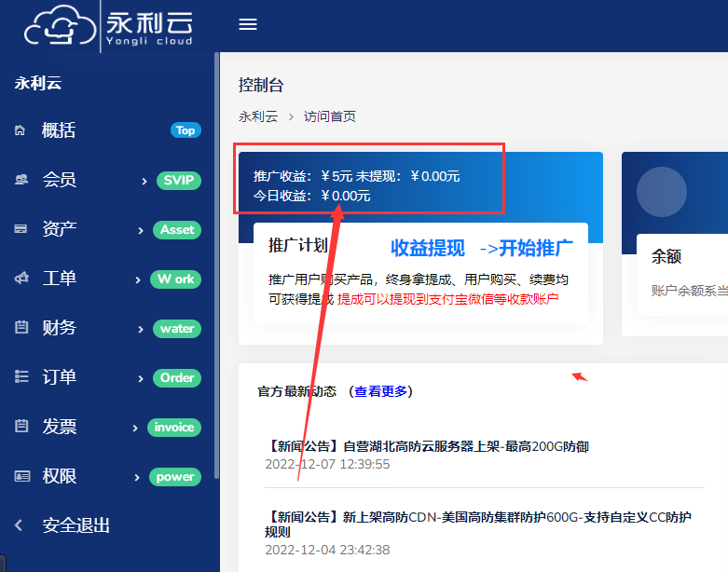Click the round user avatar placeholder
Screen dimensions: 728x572
[x=662, y=192]
